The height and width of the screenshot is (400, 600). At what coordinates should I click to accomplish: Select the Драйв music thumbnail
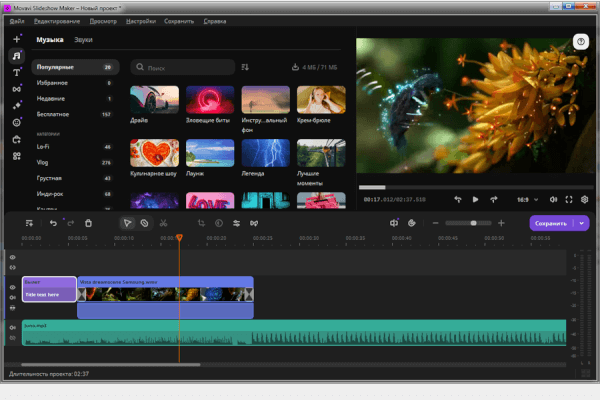coord(154,100)
